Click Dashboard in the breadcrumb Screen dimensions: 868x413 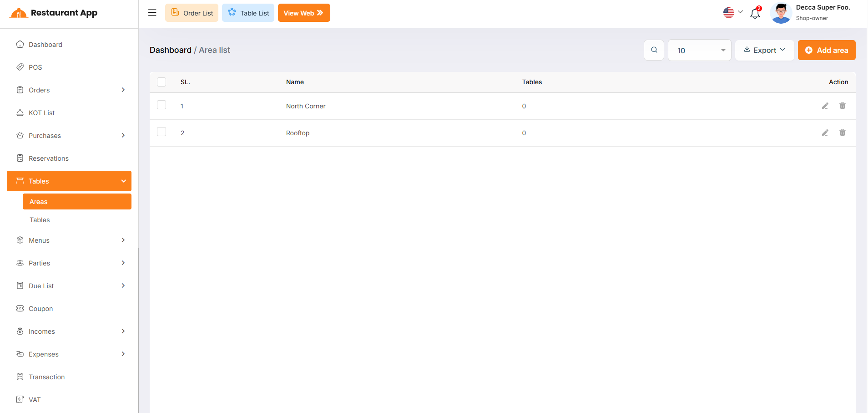171,50
